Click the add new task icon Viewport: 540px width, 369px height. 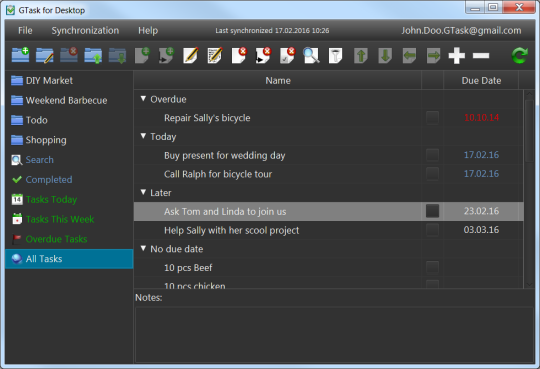coord(142,55)
